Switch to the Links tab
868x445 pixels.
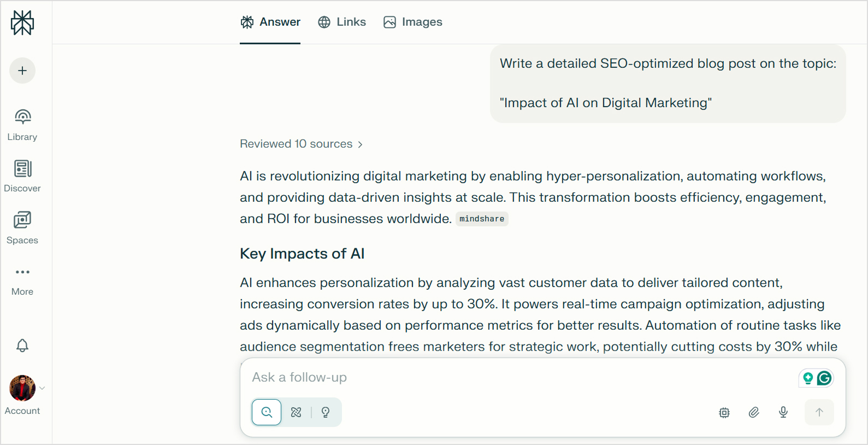pos(342,22)
